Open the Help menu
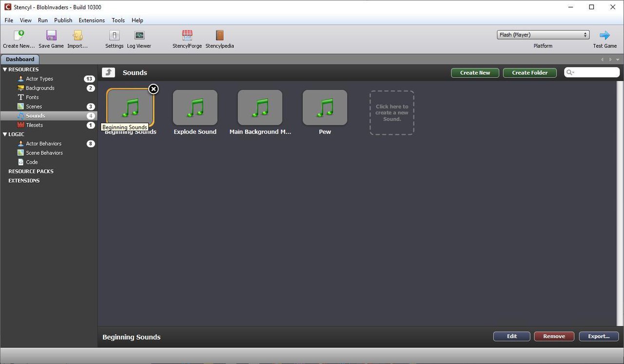 (137, 20)
